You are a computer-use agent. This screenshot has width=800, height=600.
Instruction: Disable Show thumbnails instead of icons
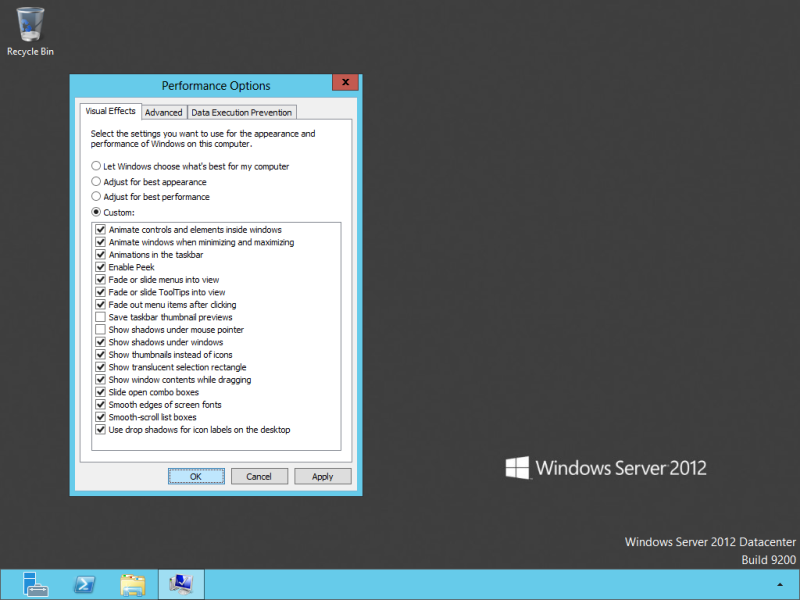point(101,355)
